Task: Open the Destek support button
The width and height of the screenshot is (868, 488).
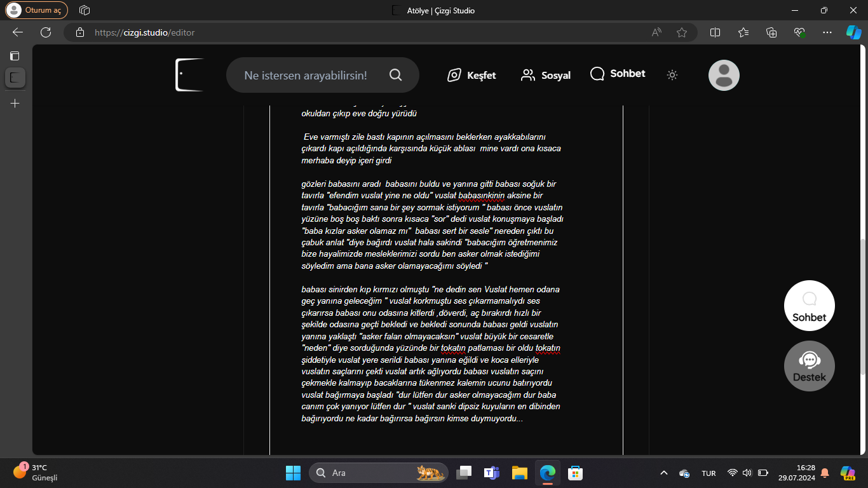Action: click(x=810, y=366)
